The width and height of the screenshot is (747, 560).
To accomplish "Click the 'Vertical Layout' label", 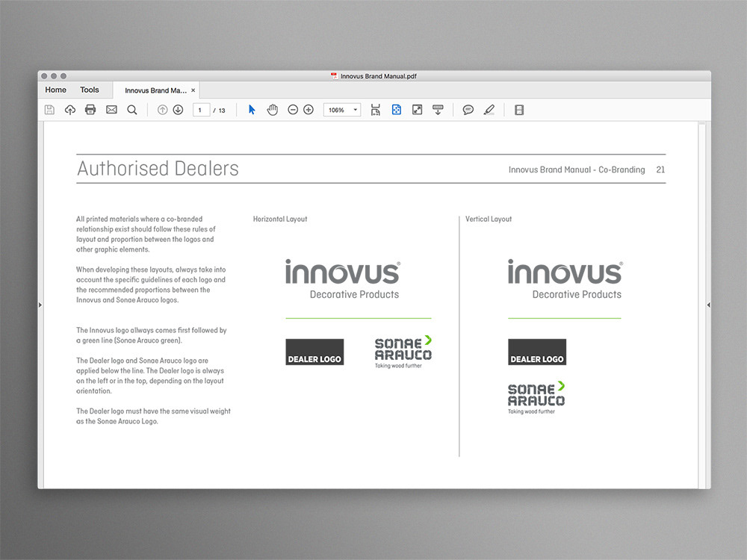I will 489,219.
